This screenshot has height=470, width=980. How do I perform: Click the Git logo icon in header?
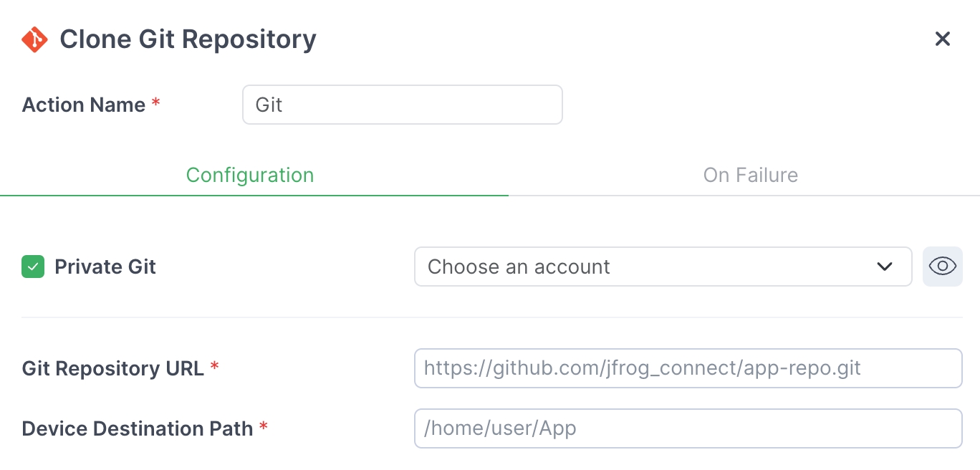[34, 39]
